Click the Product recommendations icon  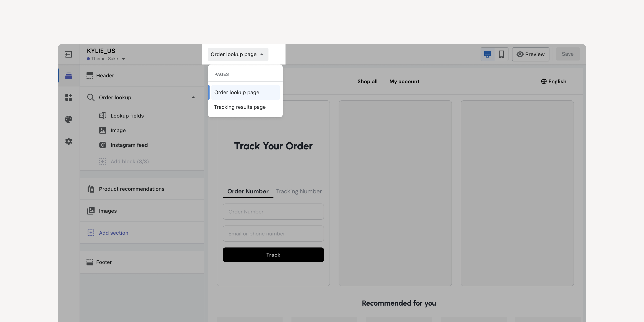click(x=91, y=189)
